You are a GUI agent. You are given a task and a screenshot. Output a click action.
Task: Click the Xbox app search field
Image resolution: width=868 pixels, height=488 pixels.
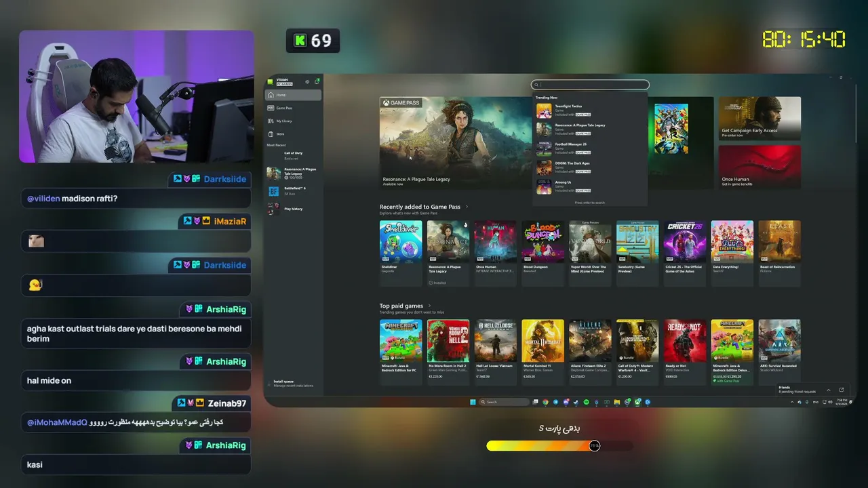click(590, 85)
